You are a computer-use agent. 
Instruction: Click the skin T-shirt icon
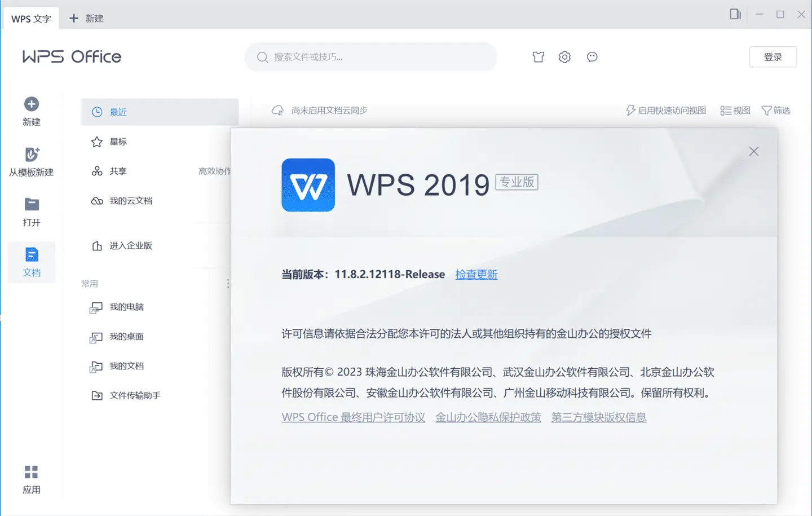(x=539, y=57)
